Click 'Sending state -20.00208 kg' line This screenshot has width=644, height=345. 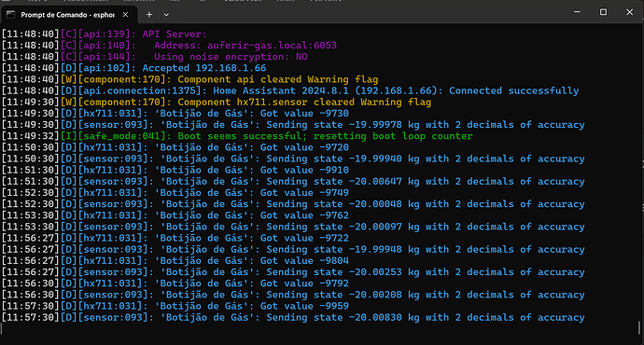[x=293, y=295]
